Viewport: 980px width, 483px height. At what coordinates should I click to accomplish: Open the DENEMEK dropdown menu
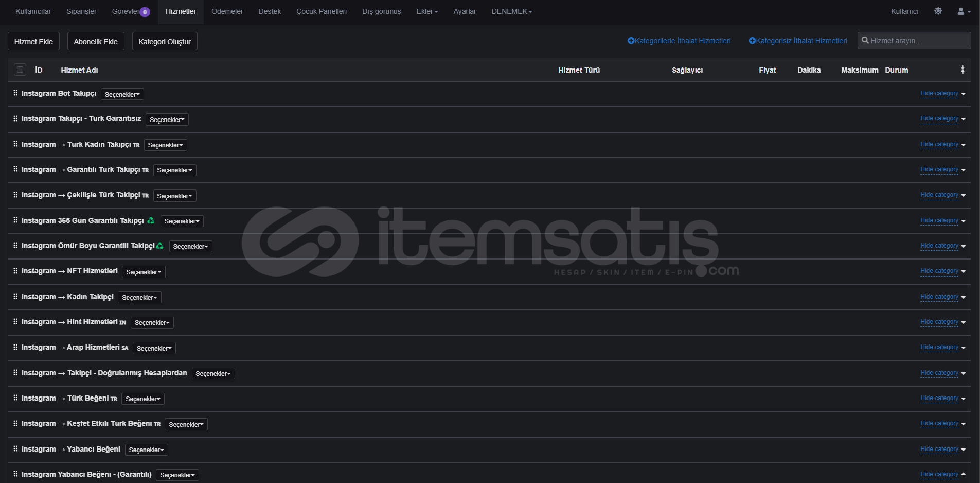[512, 11]
